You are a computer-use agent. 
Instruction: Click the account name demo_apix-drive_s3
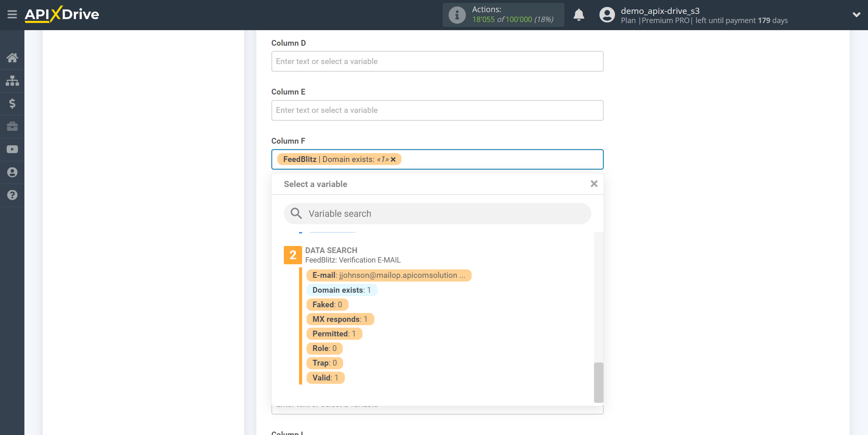tap(660, 11)
